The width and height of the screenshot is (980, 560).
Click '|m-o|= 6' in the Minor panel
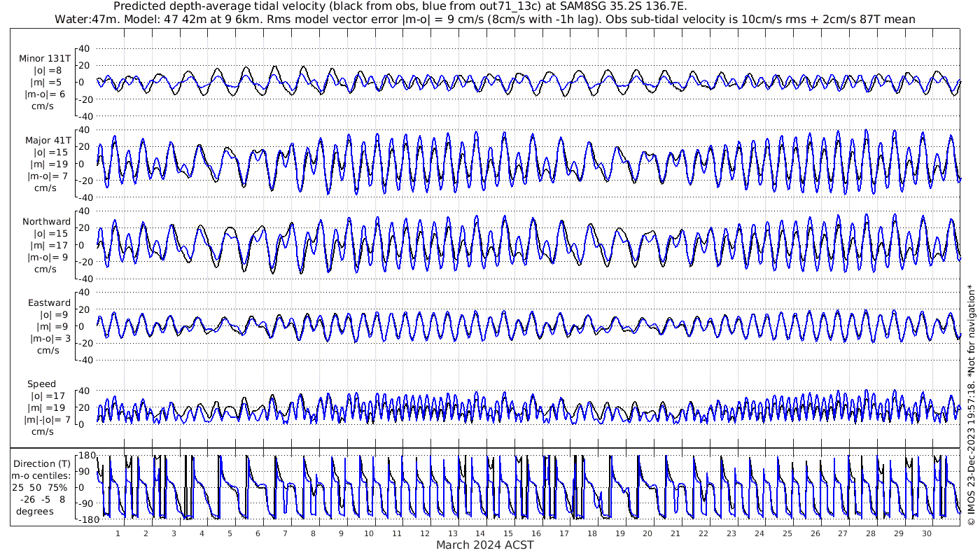tap(45, 94)
